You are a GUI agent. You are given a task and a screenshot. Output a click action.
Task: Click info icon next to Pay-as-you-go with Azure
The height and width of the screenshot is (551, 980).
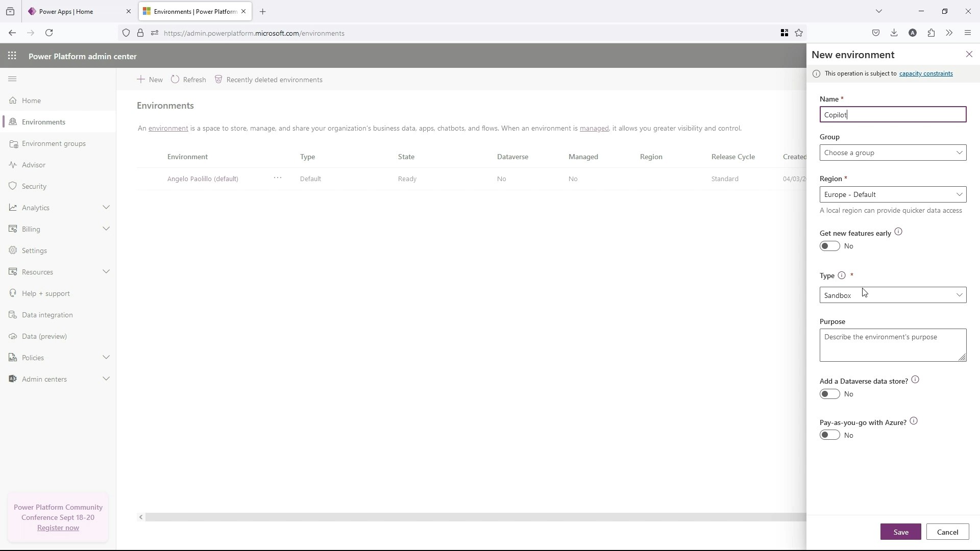[x=914, y=421]
